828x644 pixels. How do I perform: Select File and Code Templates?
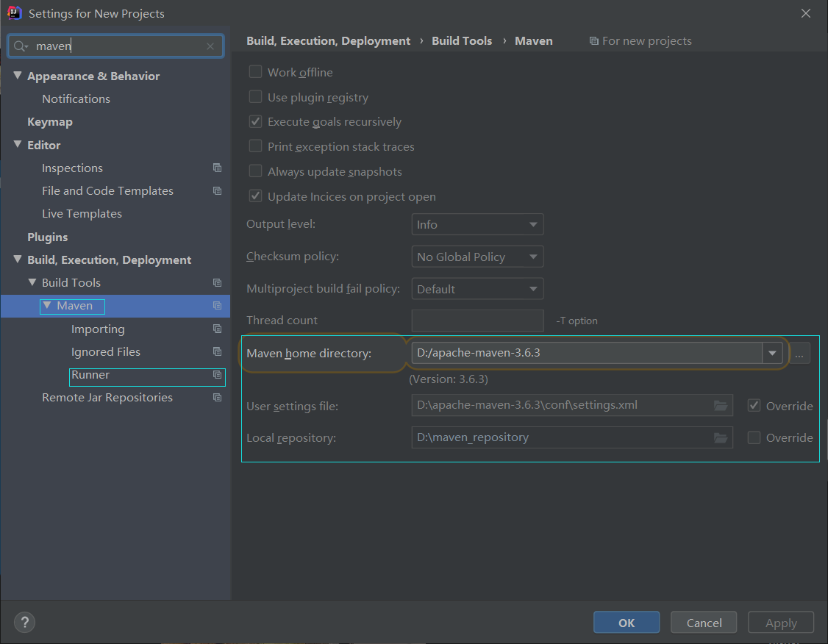point(107,190)
